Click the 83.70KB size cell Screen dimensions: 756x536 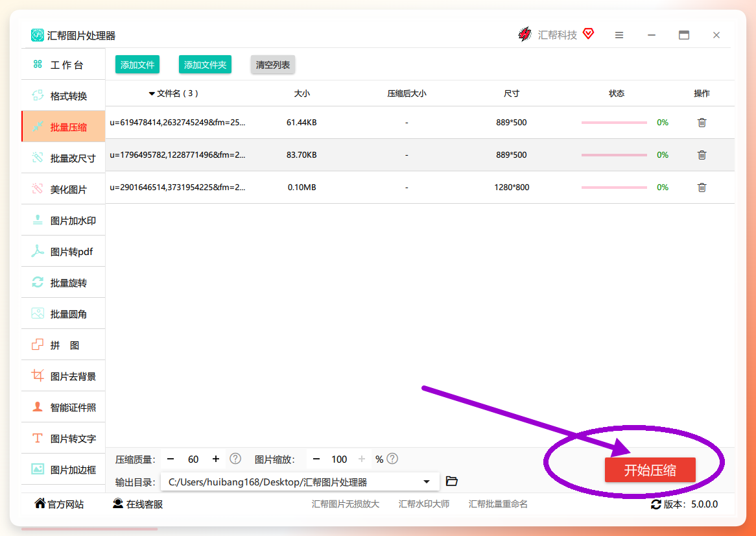302,155
